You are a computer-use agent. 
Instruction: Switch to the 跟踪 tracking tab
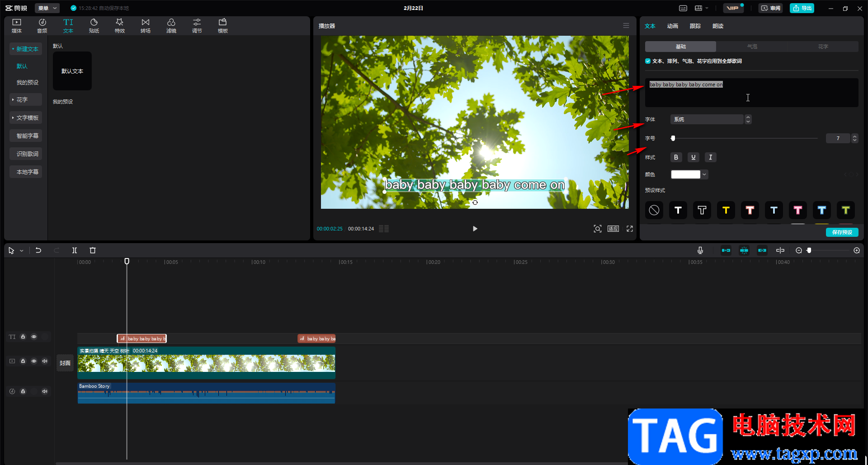[x=695, y=26]
